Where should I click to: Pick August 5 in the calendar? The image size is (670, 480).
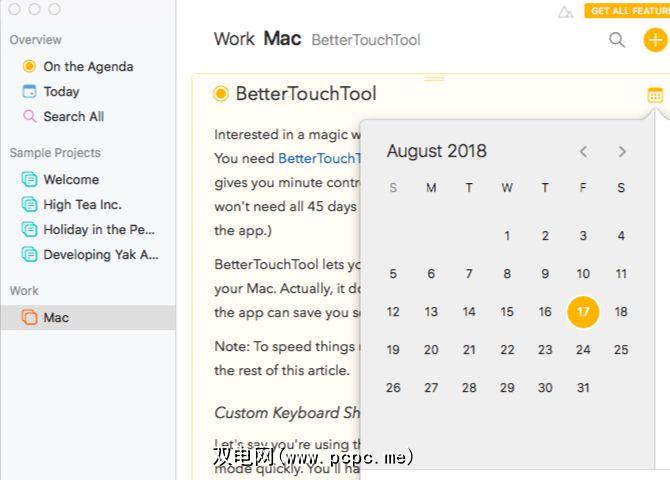point(393,274)
